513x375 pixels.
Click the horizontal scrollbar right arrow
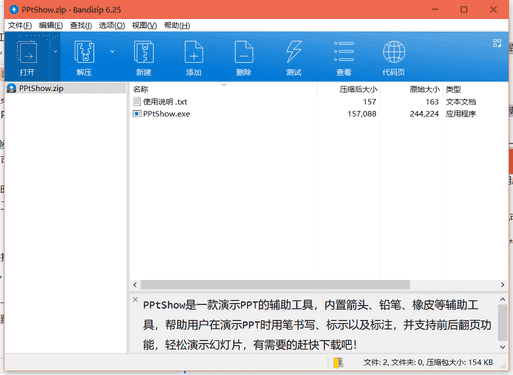[502, 285]
